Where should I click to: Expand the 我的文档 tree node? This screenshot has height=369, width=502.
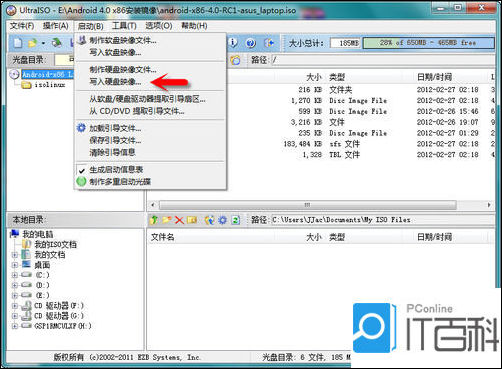pos(14,255)
